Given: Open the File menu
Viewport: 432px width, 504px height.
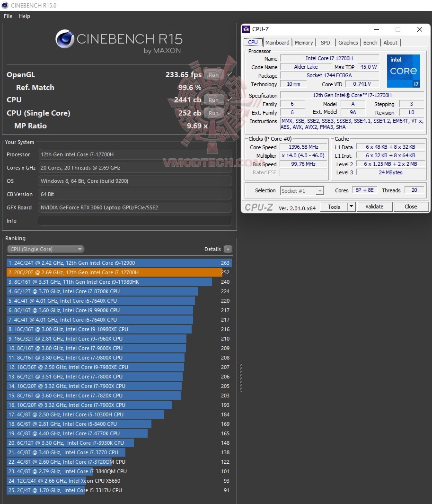Looking at the screenshot, I should [x=8, y=16].
